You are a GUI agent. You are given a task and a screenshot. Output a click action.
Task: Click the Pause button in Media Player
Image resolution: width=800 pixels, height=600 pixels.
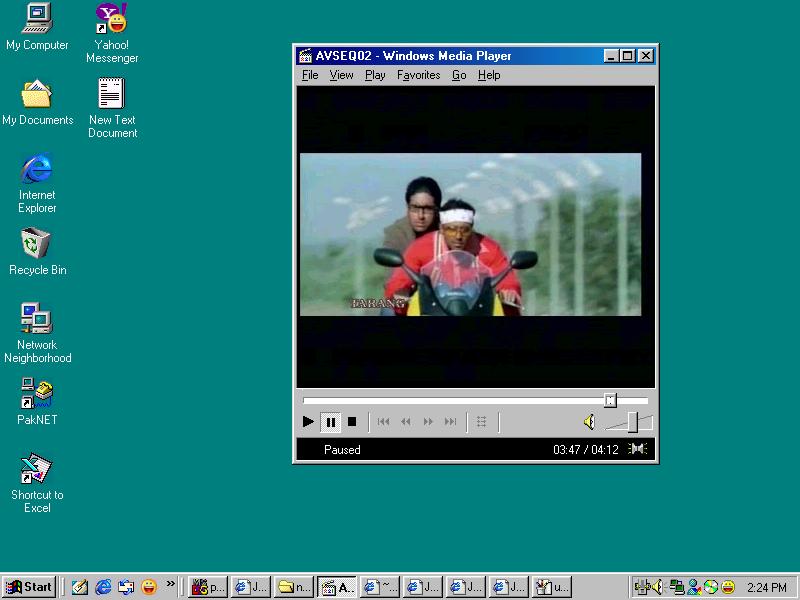tap(330, 422)
